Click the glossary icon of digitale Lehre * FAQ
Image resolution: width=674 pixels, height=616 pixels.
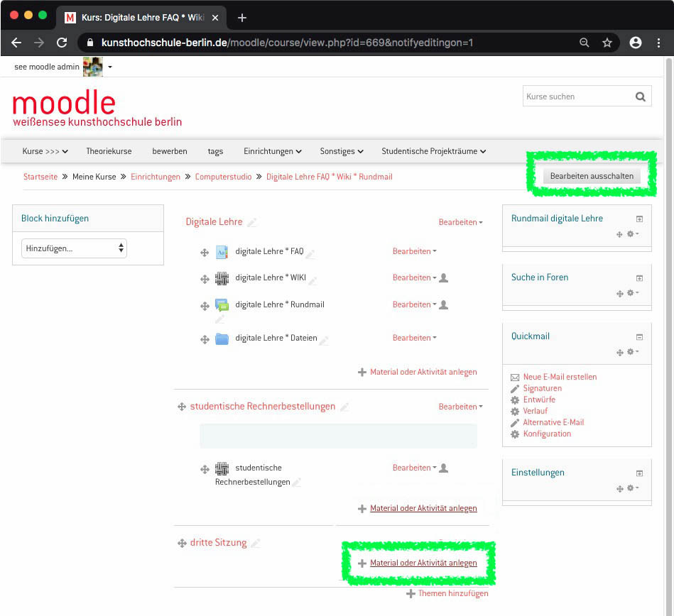tap(222, 252)
